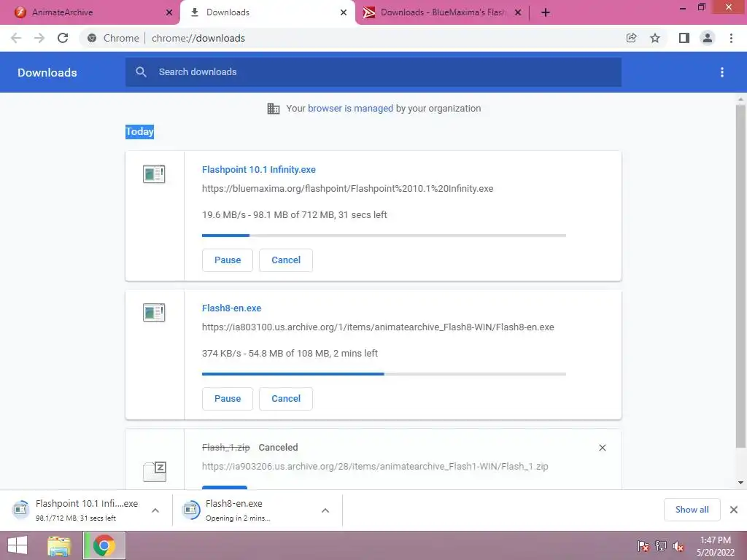The image size is (747, 560).
Task: Pause the Flashpoint 10.1 Infinity.exe download
Action: pos(228,260)
